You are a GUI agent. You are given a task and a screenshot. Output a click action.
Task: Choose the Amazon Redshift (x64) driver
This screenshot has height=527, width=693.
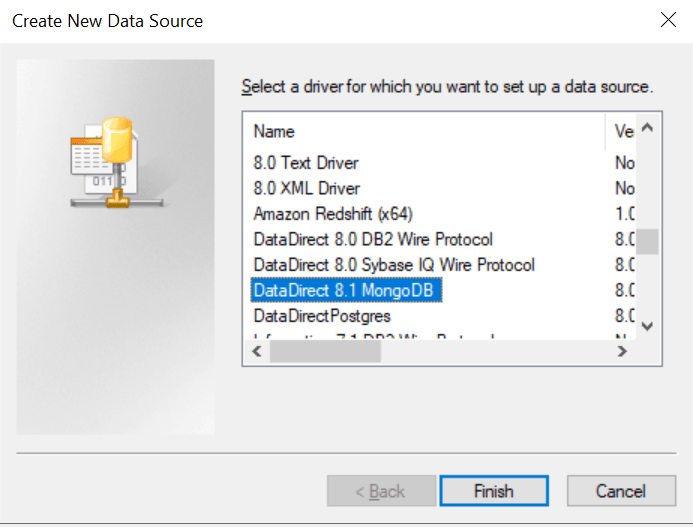[x=333, y=214]
